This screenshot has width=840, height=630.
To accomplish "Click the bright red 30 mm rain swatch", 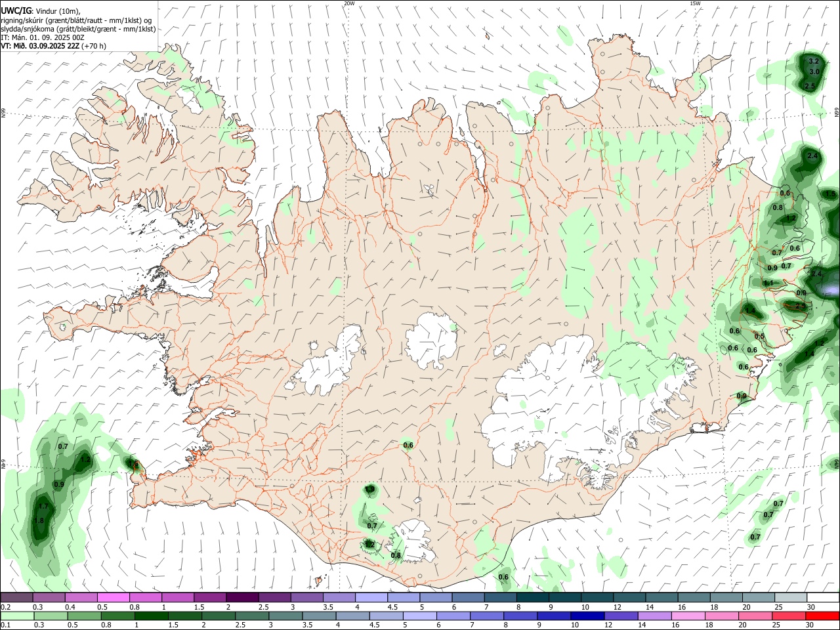I will click(x=822, y=616).
